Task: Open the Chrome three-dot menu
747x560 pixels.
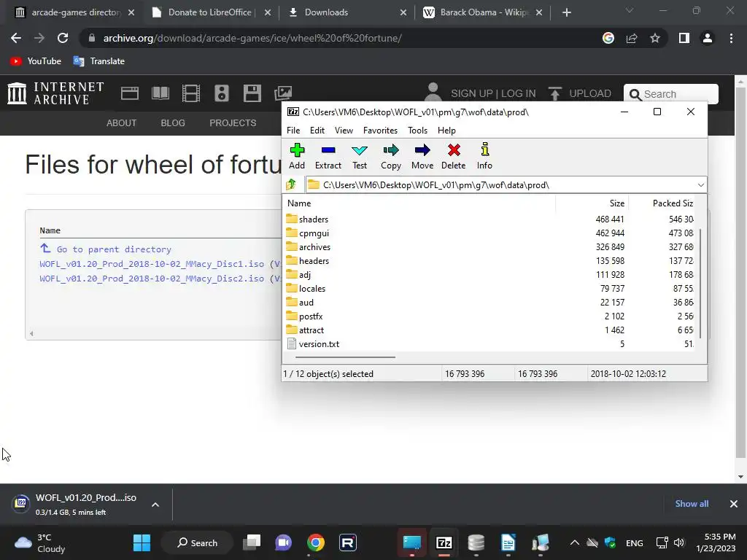Action: (x=731, y=38)
